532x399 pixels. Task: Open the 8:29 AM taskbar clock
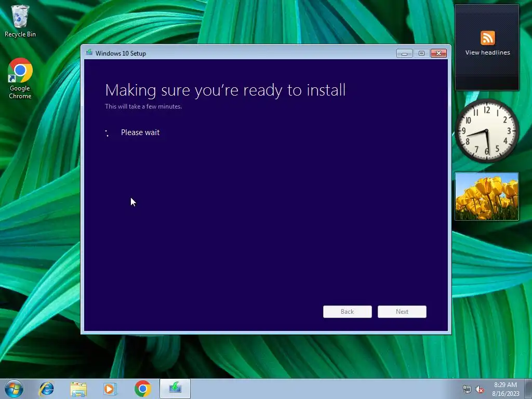click(x=506, y=389)
